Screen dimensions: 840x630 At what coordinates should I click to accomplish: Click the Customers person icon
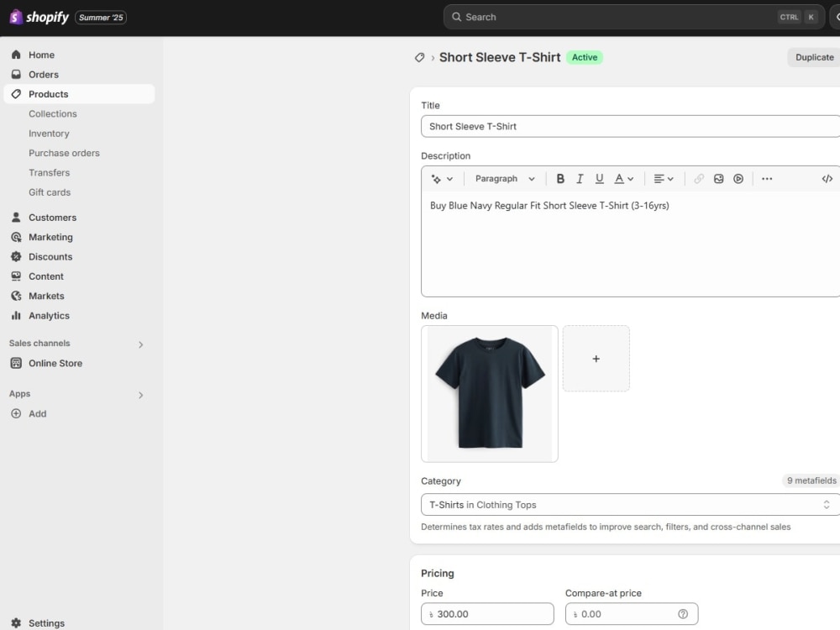(x=16, y=218)
